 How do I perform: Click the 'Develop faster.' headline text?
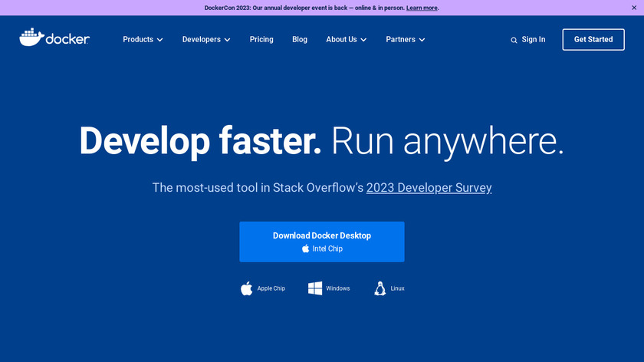point(200,141)
